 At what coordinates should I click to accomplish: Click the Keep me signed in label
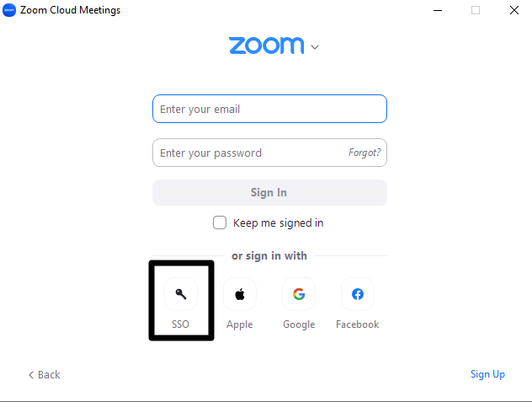279,223
